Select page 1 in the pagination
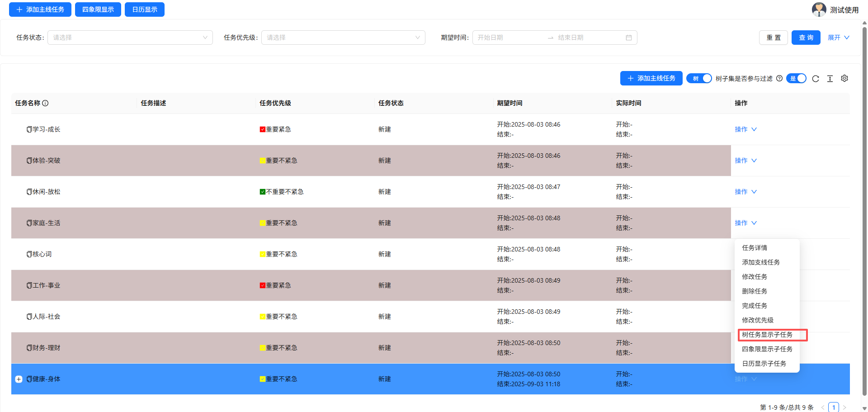Viewport: 868px width, 412px height. [834, 407]
